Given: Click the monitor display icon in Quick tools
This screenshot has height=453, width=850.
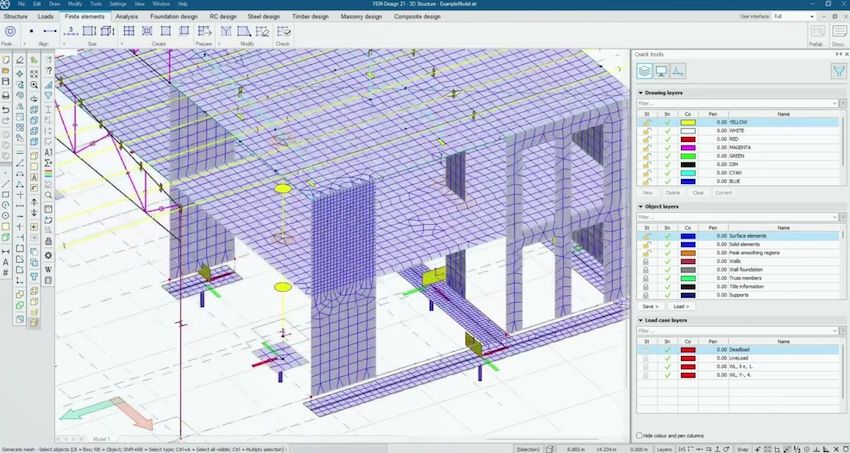Looking at the screenshot, I should click(x=661, y=70).
